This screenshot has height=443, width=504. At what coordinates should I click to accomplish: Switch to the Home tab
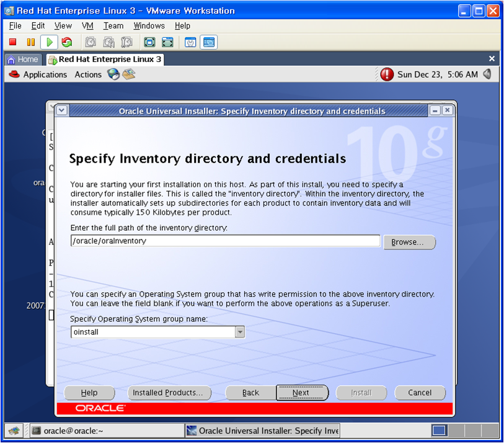click(24, 60)
